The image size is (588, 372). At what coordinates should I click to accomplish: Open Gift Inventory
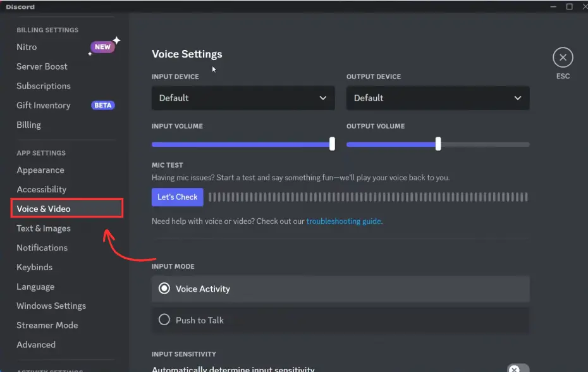click(x=44, y=106)
